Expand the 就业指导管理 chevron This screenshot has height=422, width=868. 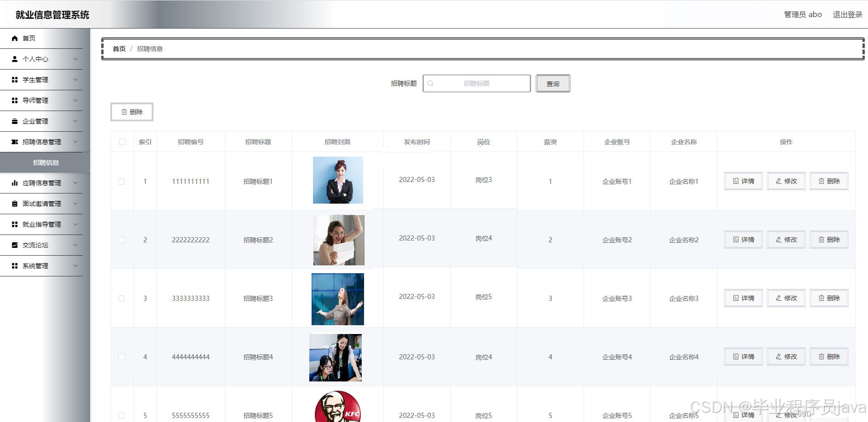point(75,224)
